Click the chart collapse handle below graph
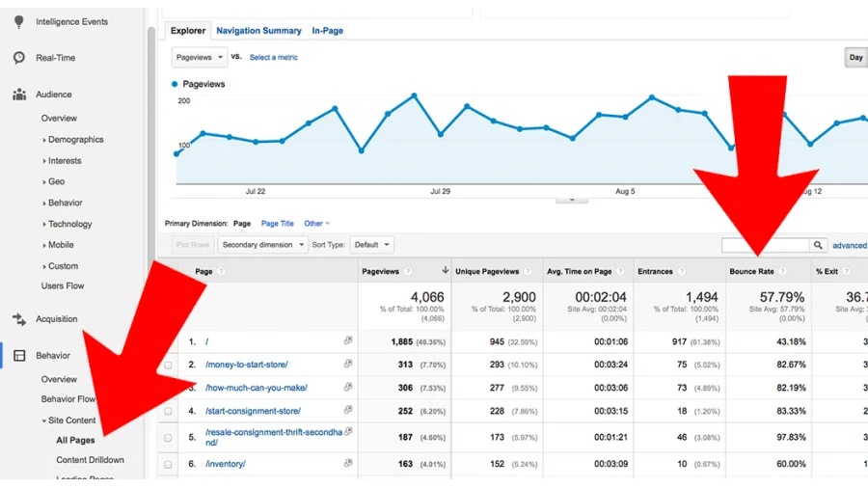This screenshot has height=488, width=868. 572,200
